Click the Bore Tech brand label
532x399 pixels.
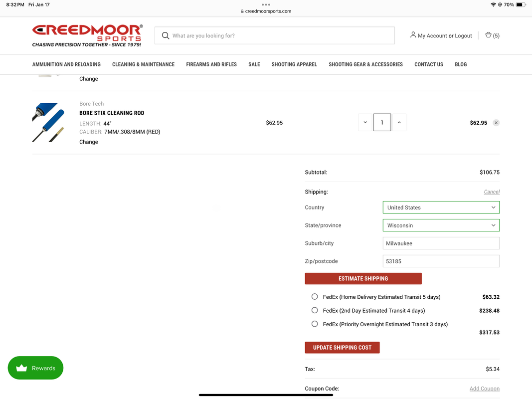92,104
